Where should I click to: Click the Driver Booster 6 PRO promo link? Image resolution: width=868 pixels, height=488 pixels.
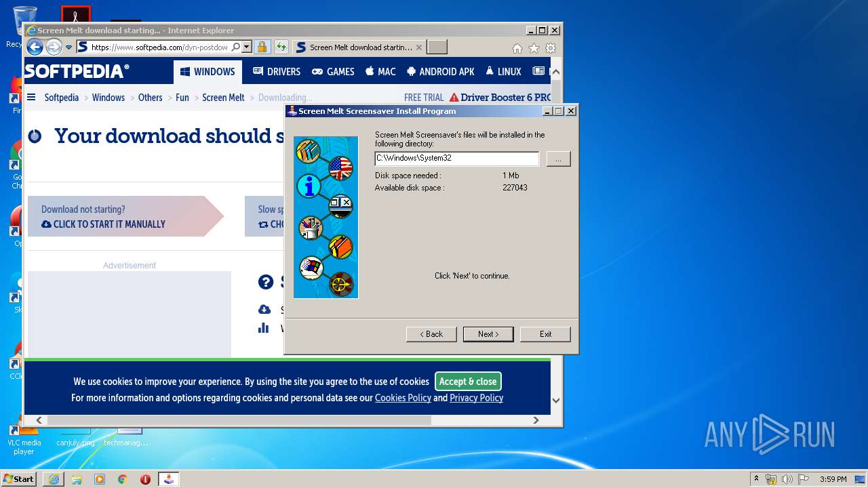500,98
